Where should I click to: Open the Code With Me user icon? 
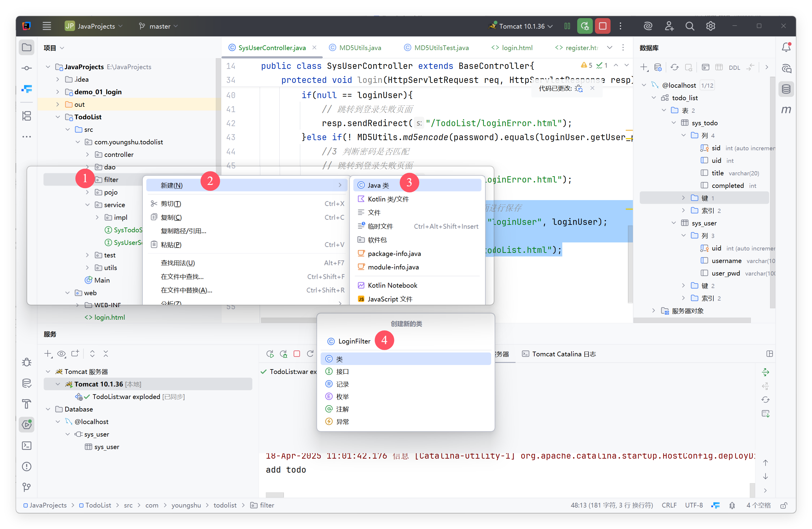click(669, 26)
